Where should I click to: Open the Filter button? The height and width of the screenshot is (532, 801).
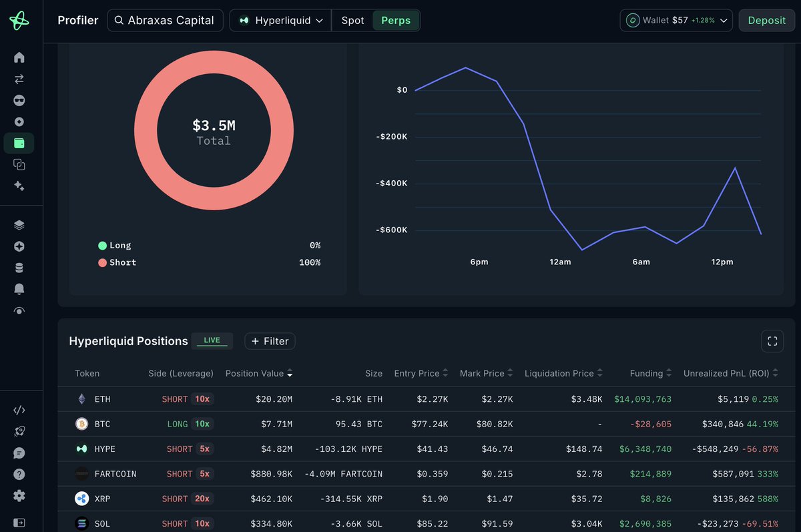(x=270, y=341)
